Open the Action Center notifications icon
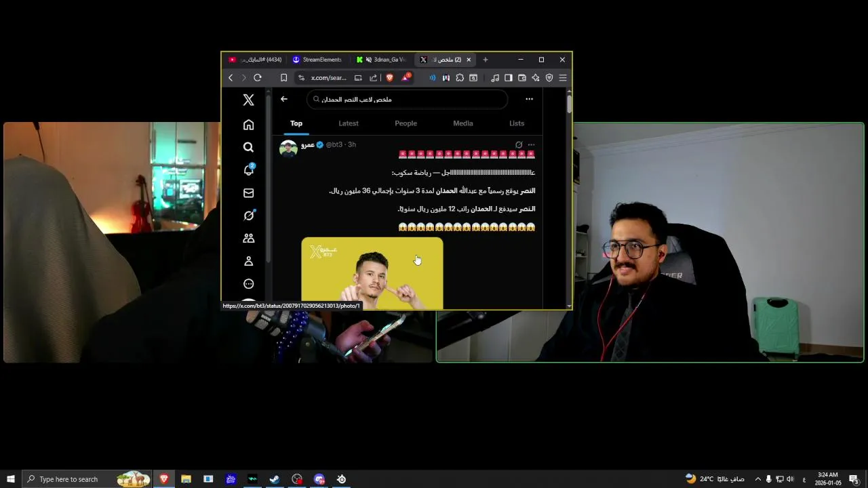868x488 pixels. pos(854,479)
